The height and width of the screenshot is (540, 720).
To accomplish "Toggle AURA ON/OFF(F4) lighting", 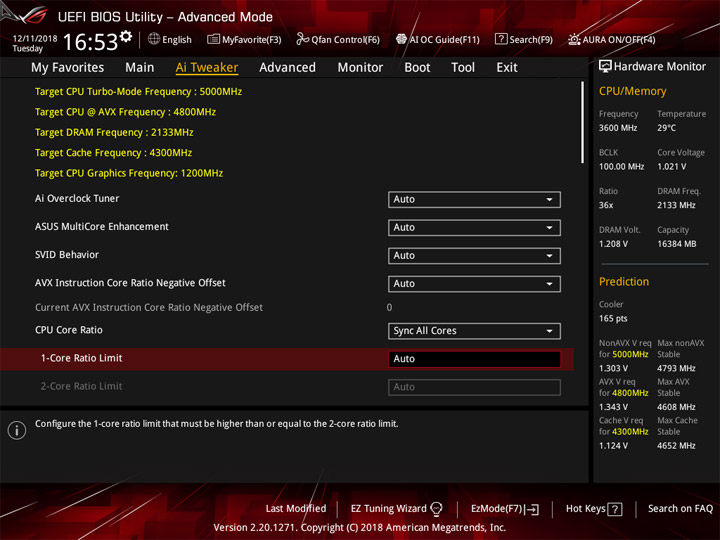I will [611, 39].
